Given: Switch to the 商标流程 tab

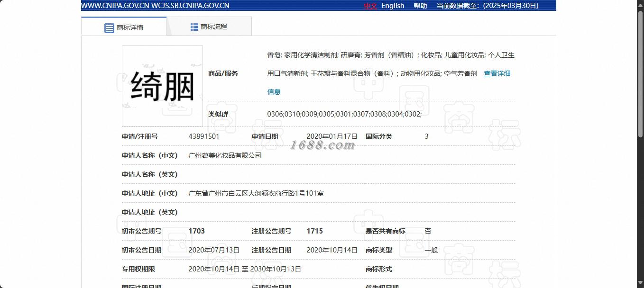Looking at the screenshot, I should pos(209,27).
